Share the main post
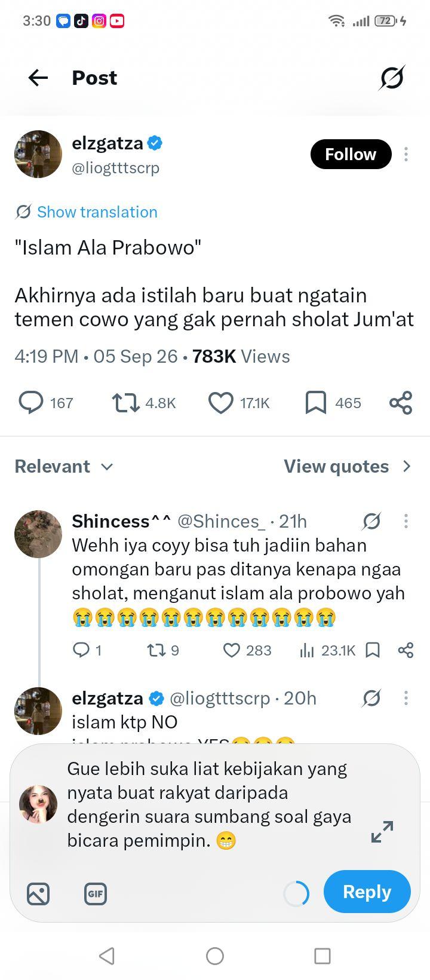The image size is (430, 980). [x=401, y=403]
